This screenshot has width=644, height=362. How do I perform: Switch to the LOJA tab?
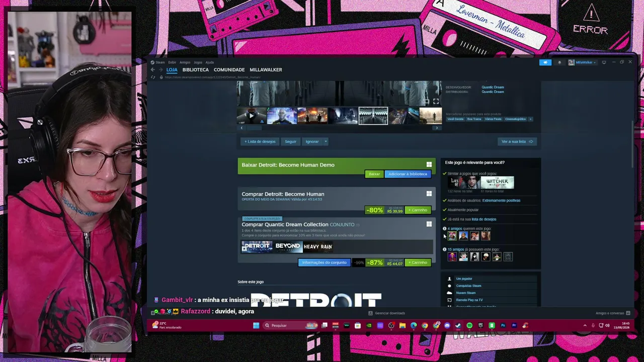[x=172, y=70]
